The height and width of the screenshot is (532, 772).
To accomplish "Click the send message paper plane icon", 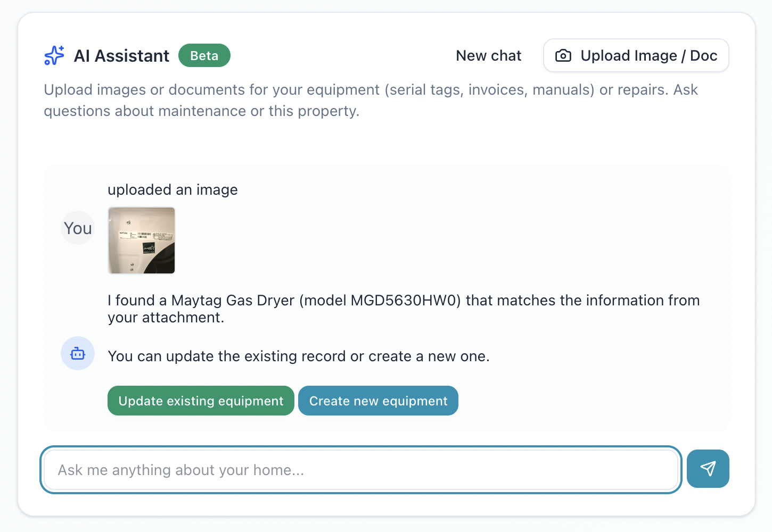I will (708, 469).
